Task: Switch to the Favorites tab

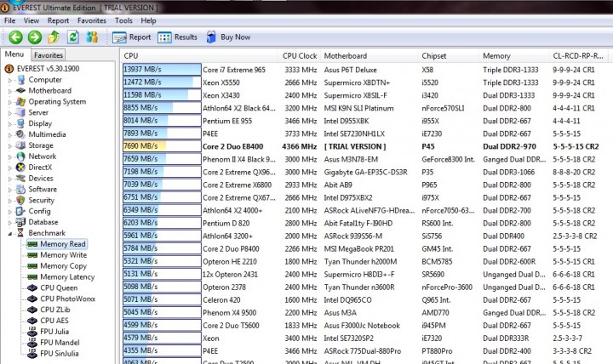Action: [x=48, y=55]
